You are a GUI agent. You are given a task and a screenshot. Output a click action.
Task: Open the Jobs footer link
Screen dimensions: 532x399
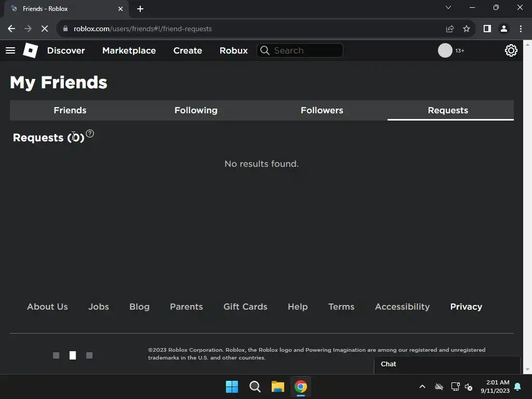pos(98,307)
